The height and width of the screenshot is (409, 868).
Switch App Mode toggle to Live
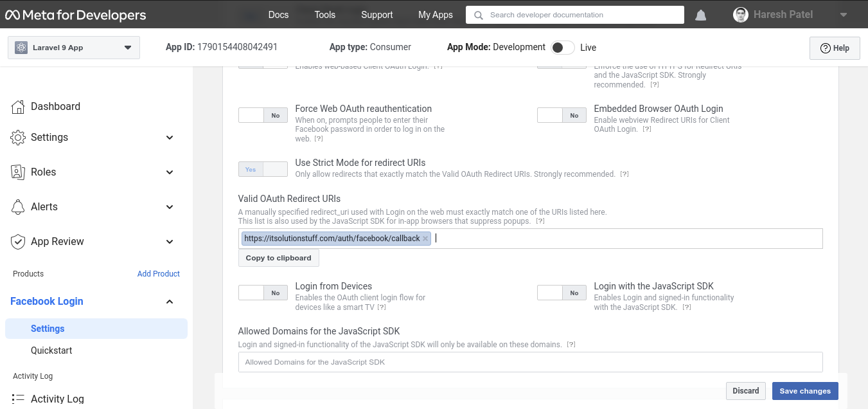pos(562,48)
